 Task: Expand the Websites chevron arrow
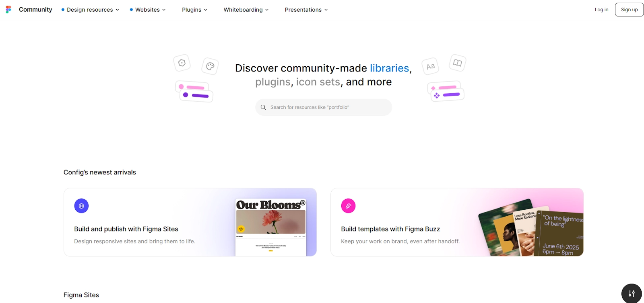coord(164,10)
